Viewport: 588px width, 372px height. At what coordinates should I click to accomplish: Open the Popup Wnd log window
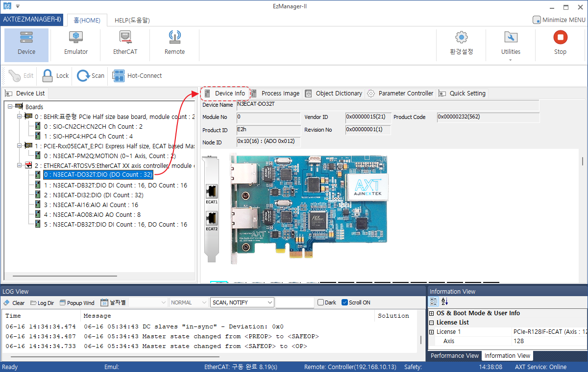(76, 302)
